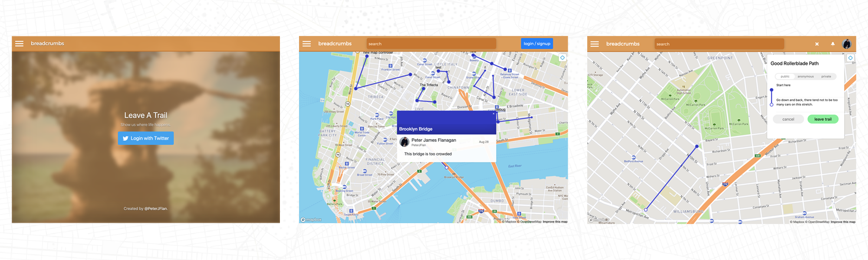The image size is (868, 260).
Task: Open user profile avatar in the header
Action: click(847, 44)
